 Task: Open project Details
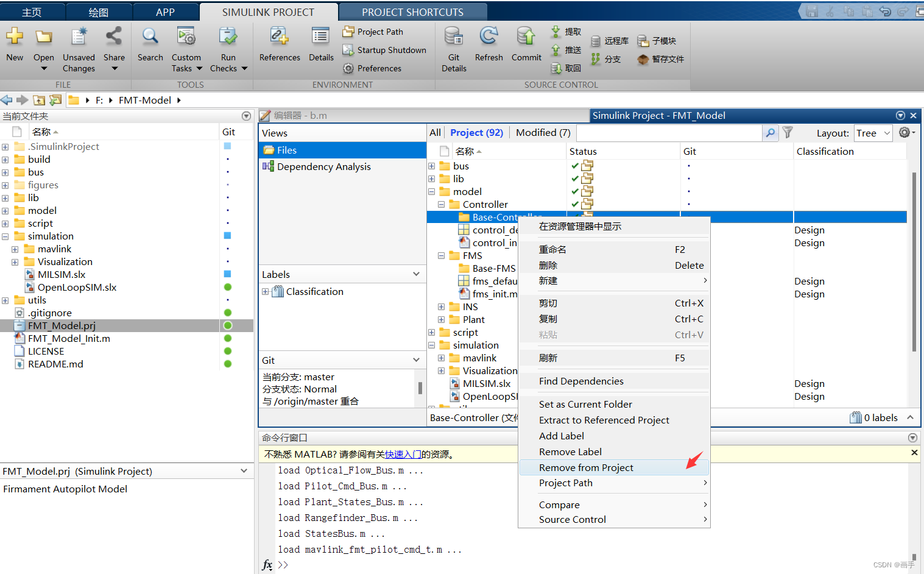321,37
